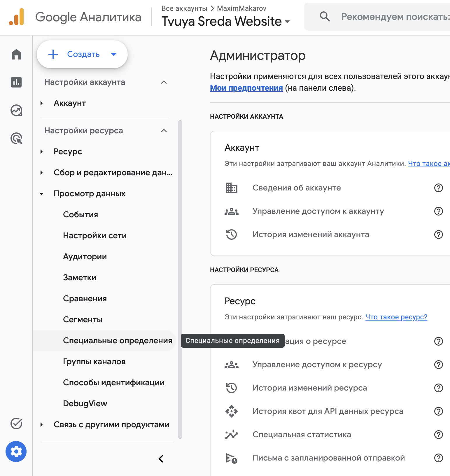450x476 pixels.
Task: Click help icon for Специальная статистика
Action: click(439, 435)
